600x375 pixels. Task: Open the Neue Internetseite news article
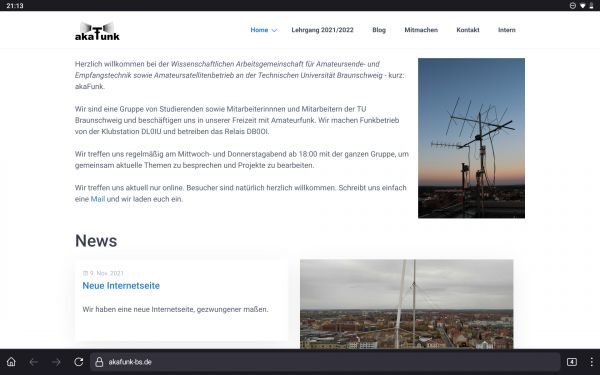pos(121,285)
